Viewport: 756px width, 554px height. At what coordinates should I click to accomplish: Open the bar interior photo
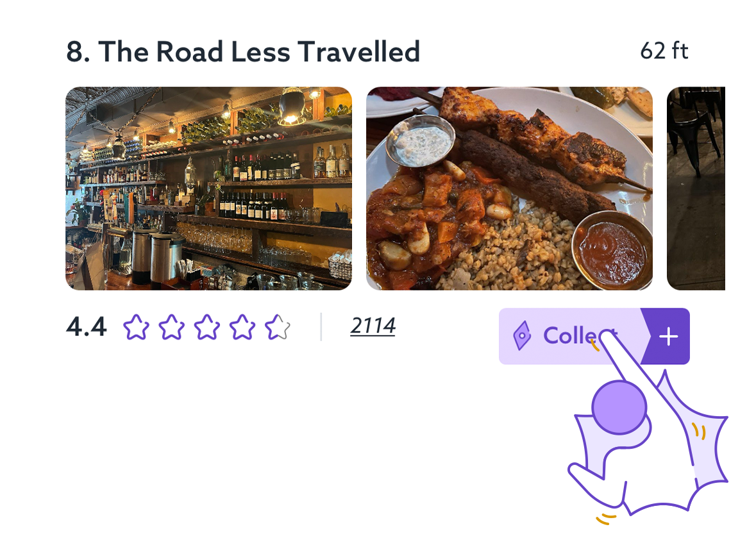point(209,189)
